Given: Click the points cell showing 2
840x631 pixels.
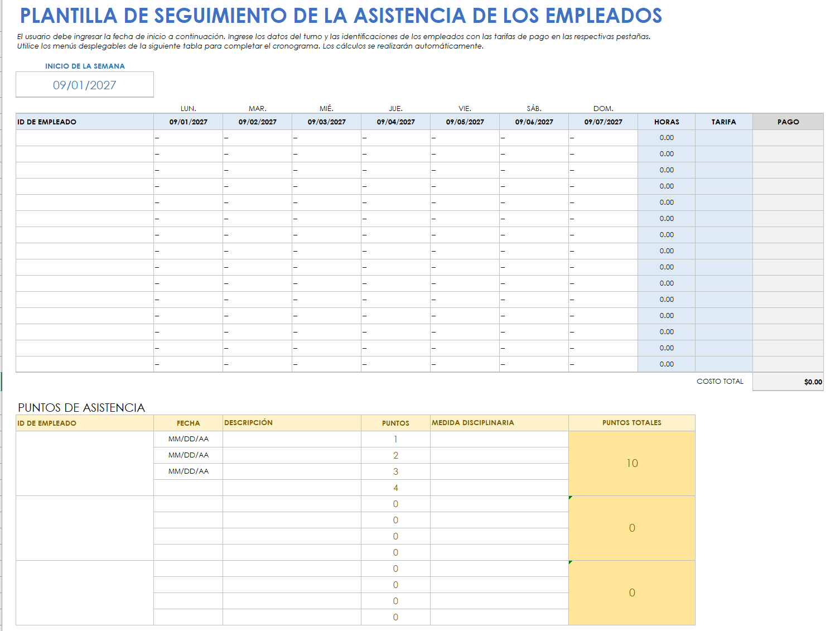Looking at the screenshot, I should tap(396, 455).
